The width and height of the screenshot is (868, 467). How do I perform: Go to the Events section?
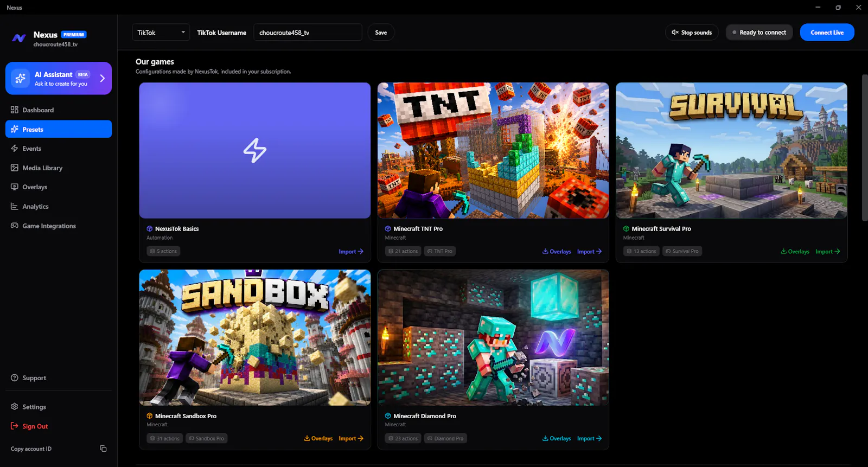pyautogui.click(x=59, y=148)
